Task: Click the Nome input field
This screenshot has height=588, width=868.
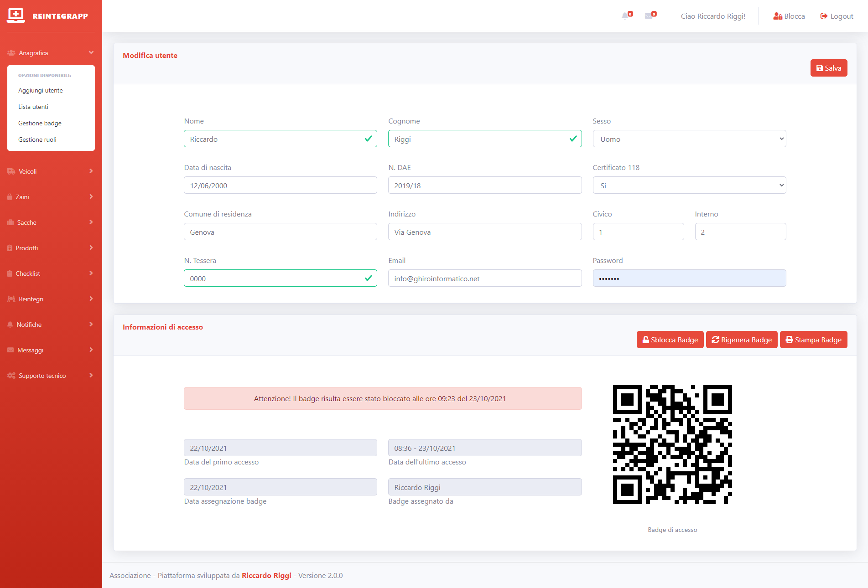Action: (281, 139)
